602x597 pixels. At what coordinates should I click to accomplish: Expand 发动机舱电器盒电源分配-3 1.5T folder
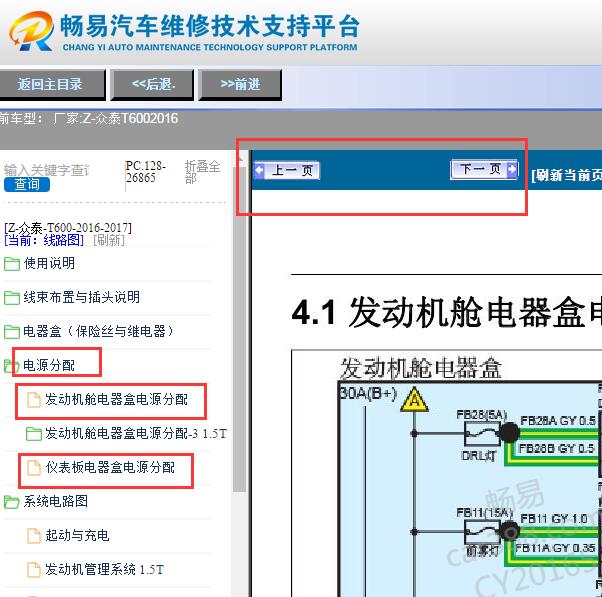[136, 433]
